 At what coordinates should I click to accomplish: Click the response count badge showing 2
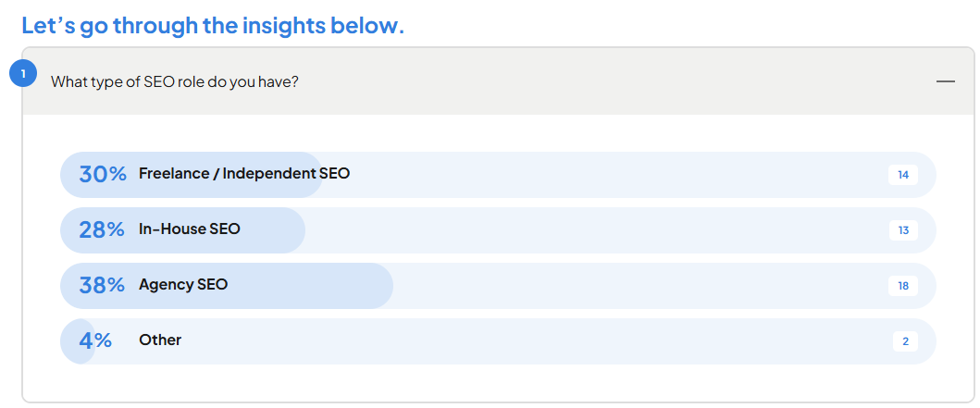[x=905, y=341]
